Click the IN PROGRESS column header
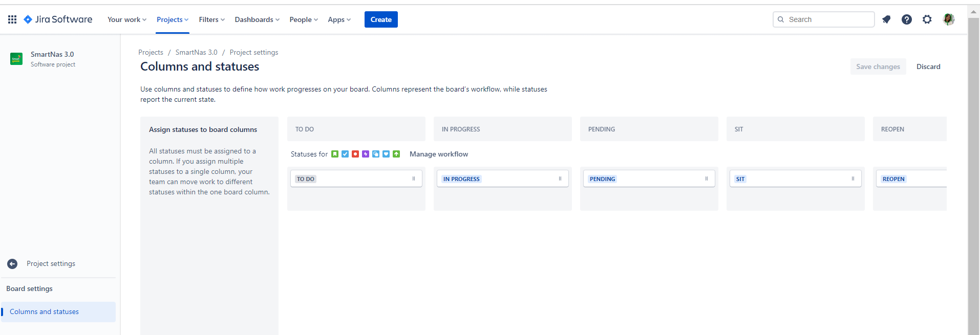 pyautogui.click(x=503, y=129)
